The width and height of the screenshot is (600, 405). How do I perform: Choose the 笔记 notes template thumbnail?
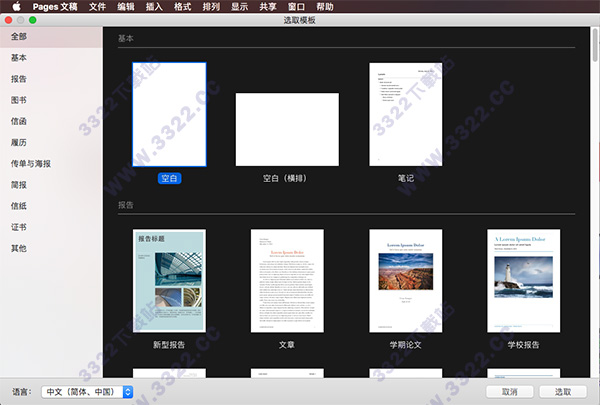[x=406, y=114]
